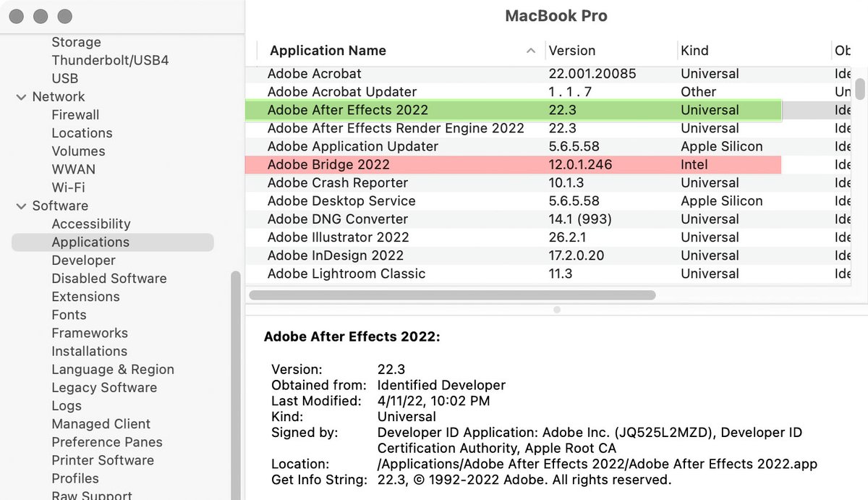Click the horizontal scrollbar of the table
The width and height of the screenshot is (868, 500).
(452, 295)
